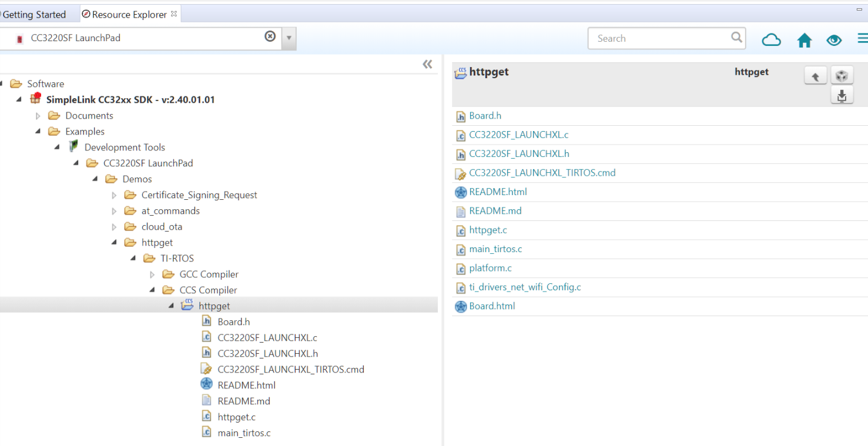This screenshot has height=446, width=868.
Task: Select CC3220SF_LAUNCHXL_TIRTOS.cmd in the tree
Action: (291, 370)
